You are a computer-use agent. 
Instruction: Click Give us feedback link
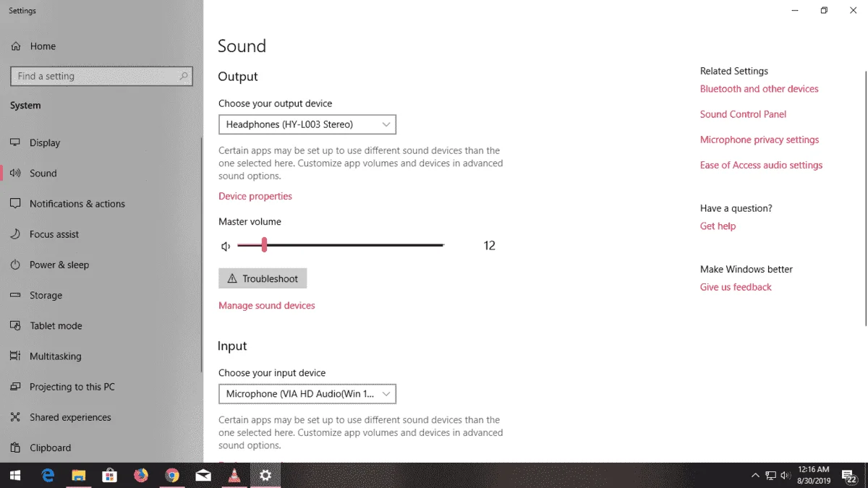pos(736,287)
